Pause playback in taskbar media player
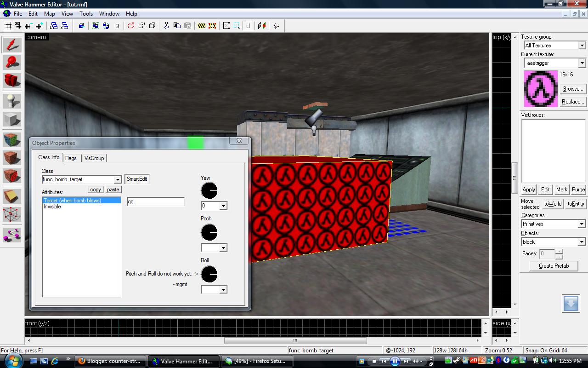The image size is (588, 368). click(395, 361)
